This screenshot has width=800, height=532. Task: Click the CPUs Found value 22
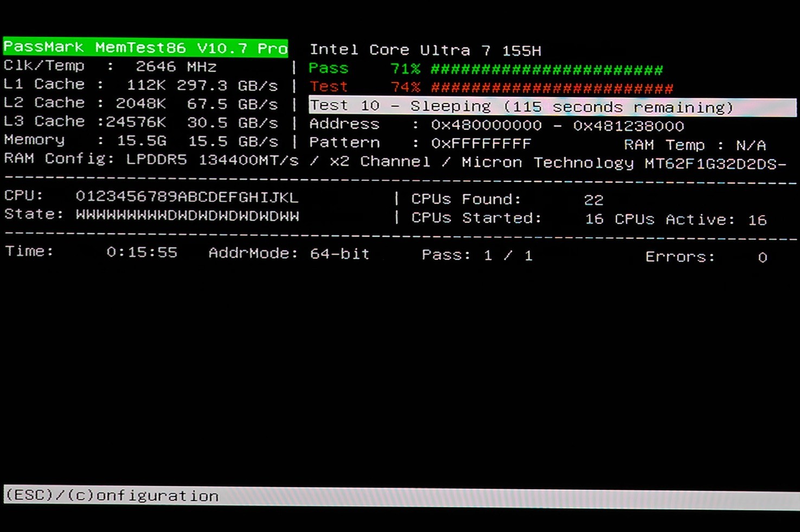tap(593, 200)
